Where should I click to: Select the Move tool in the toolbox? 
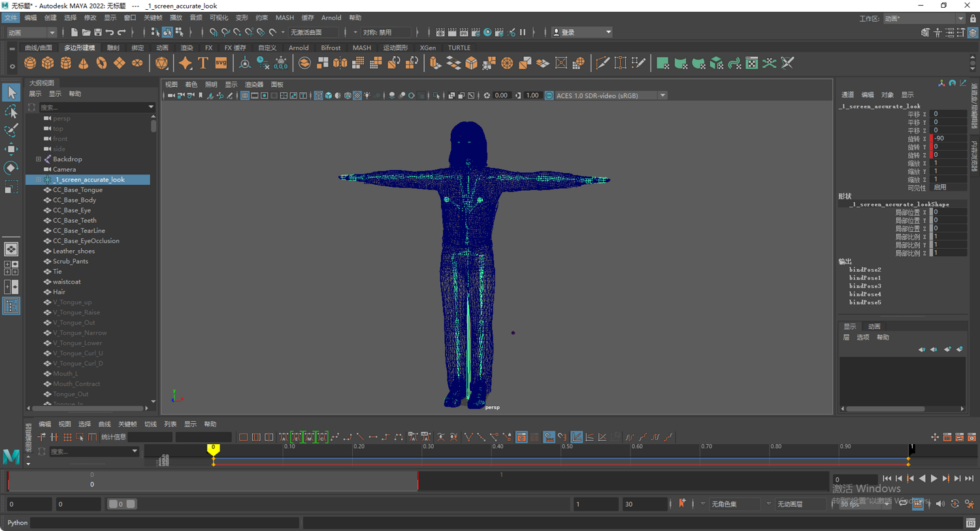[11, 149]
